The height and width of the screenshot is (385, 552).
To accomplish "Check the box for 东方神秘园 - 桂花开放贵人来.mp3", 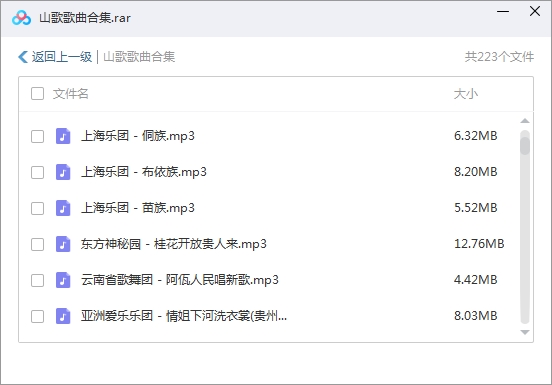I will [x=37, y=244].
